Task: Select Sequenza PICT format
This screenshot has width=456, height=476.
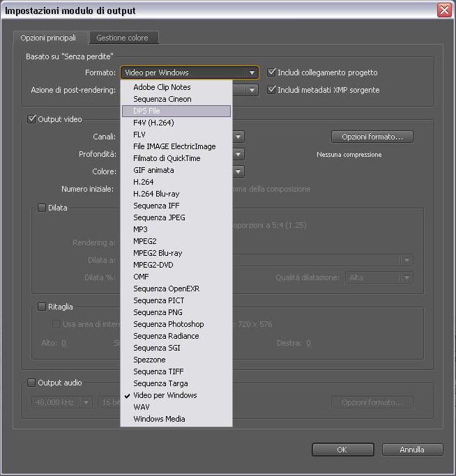Action: coord(176,300)
